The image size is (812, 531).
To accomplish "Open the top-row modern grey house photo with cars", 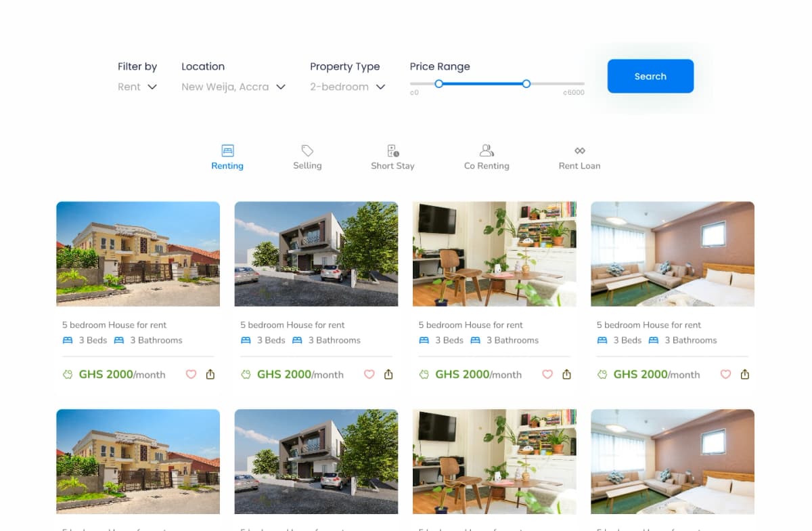I will tap(316, 254).
